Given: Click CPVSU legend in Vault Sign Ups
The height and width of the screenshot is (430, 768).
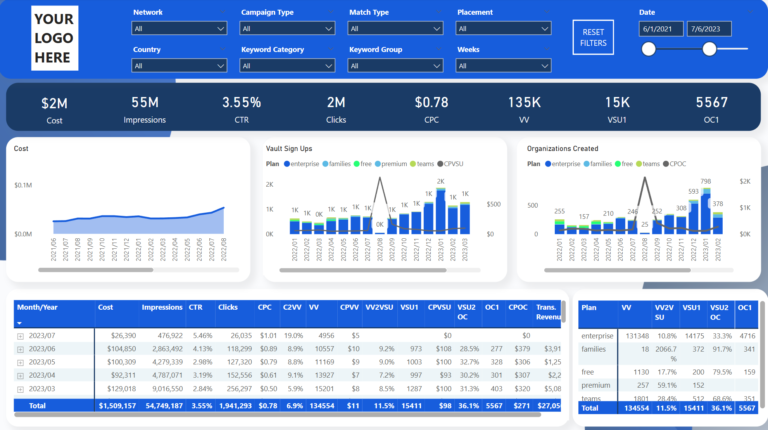Looking at the screenshot, I should click(450, 164).
